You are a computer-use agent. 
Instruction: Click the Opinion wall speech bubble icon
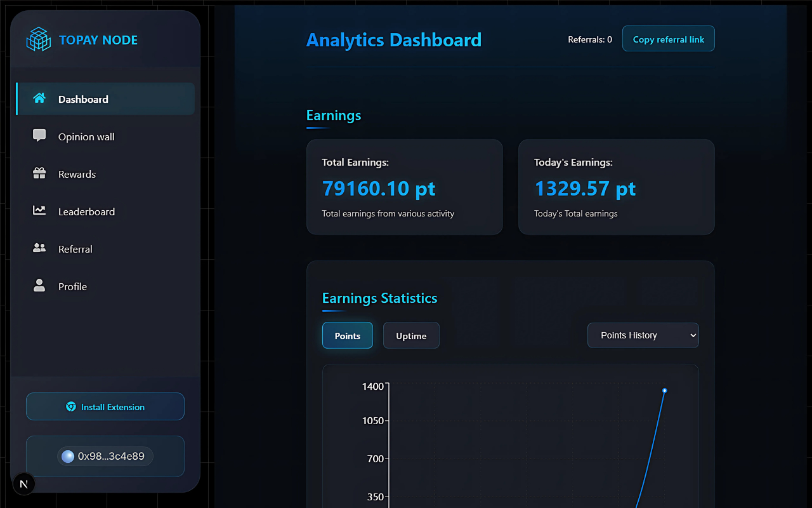click(x=39, y=136)
